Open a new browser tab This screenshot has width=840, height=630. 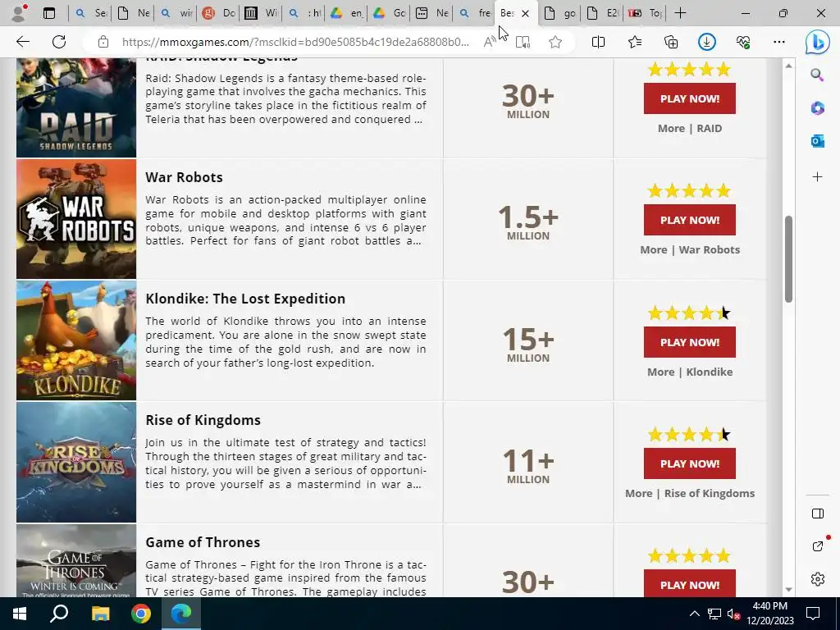point(680,13)
